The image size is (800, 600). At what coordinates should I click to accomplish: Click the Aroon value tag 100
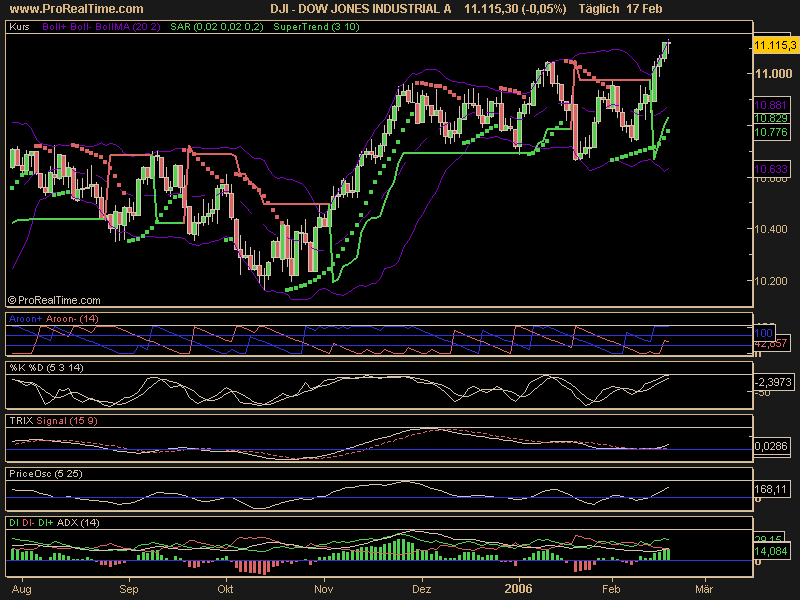click(763, 333)
